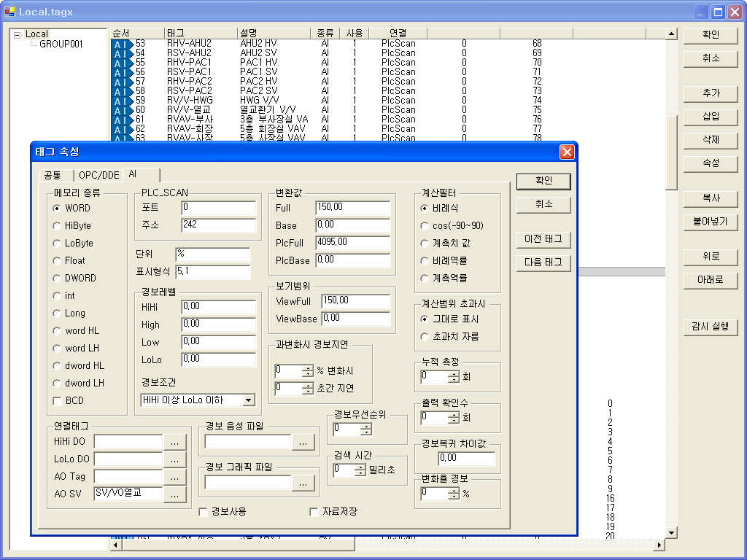Switch to the OPC/DDE tab
The width and height of the screenshot is (747, 560).
pyautogui.click(x=98, y=175)
